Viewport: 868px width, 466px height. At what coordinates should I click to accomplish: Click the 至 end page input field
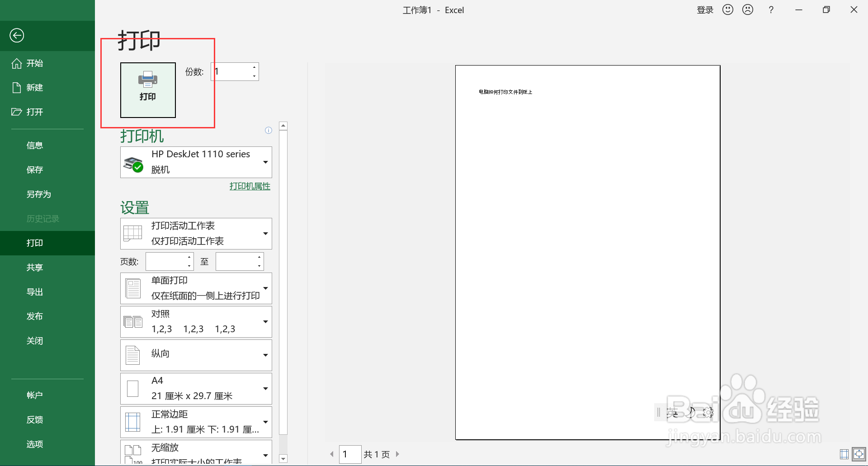click(236, 261)
